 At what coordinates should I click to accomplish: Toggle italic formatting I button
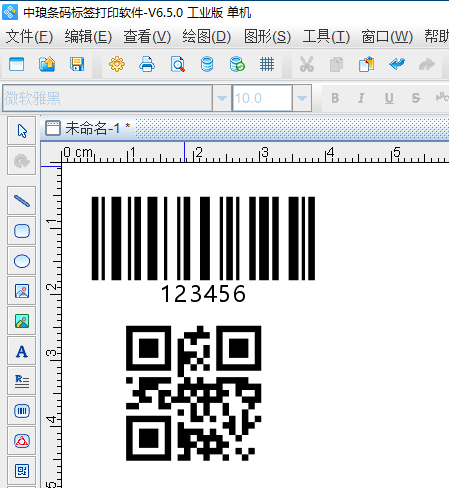(x=361, y=98)
